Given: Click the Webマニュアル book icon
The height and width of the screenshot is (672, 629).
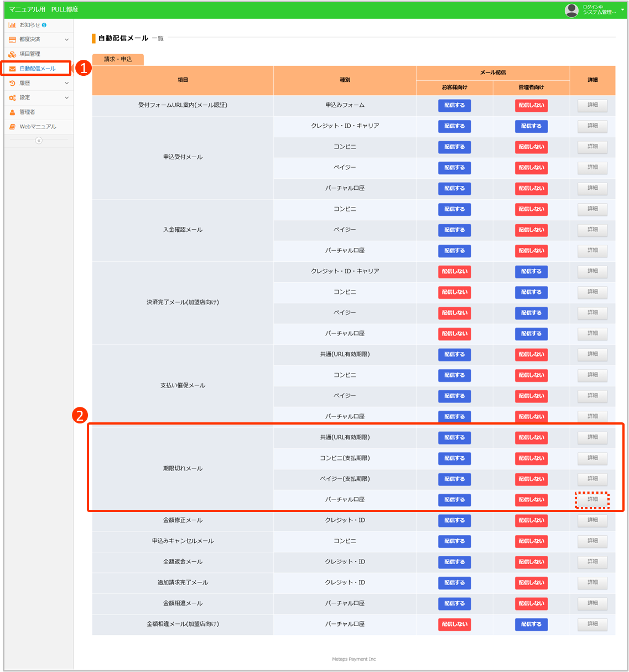Looking at the screenshot, I should [12, 127].
